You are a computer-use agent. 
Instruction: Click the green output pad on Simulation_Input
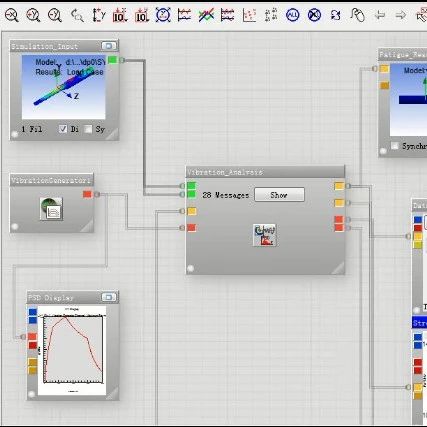pos(113,60)
